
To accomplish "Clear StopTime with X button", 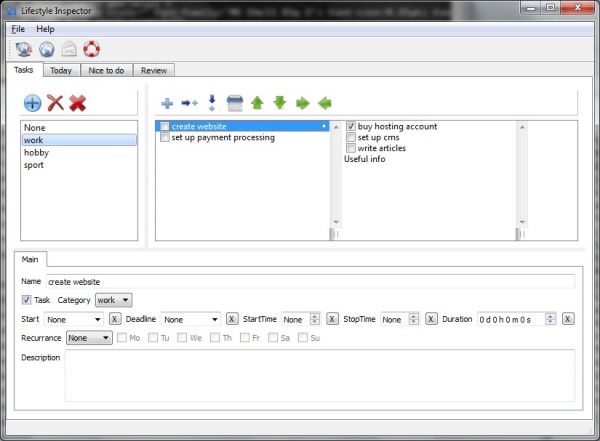I will [431, 319].
